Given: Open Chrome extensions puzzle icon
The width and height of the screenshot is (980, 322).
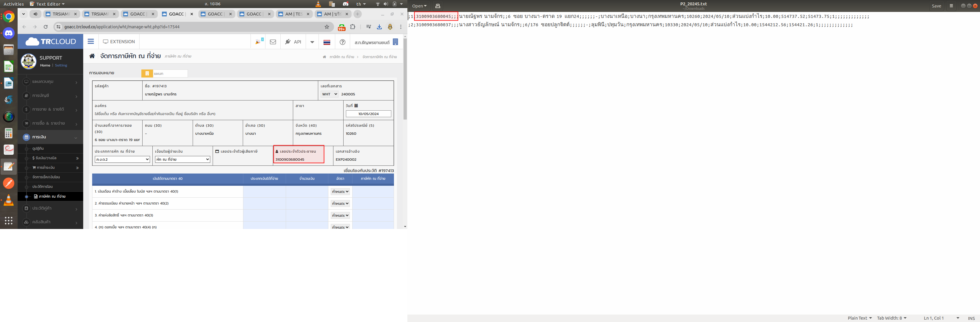Looking at the screenshot, I should tap(353, 27).
